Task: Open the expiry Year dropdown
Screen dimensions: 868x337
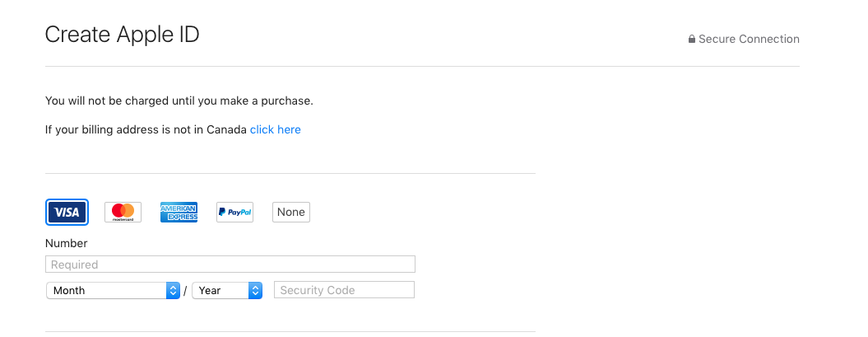Action: click(x=227, y=290)
